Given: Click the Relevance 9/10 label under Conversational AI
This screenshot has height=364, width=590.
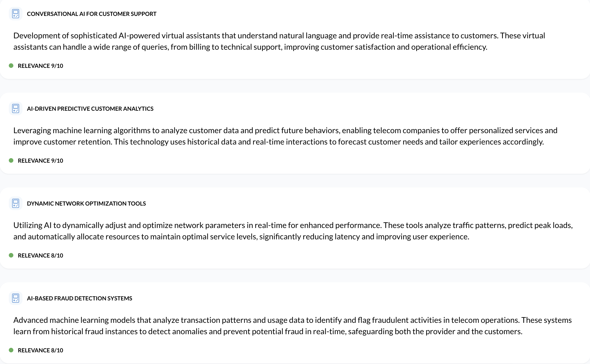Looking at the screenshot, I should coord(40,66).
